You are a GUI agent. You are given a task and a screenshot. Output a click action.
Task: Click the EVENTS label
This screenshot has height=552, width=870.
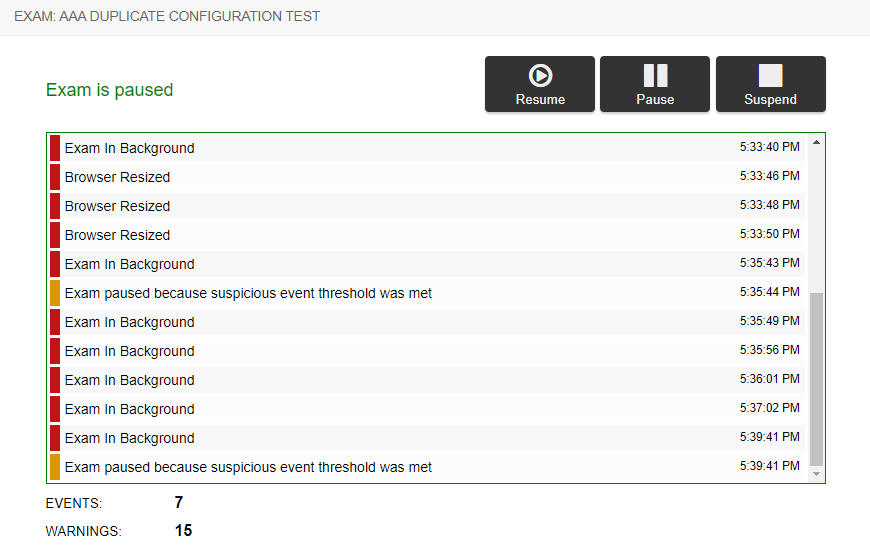point(74,503)
